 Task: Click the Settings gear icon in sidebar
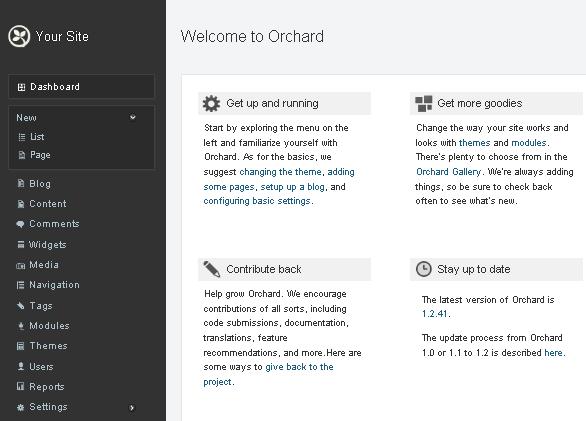pos(21,407)
